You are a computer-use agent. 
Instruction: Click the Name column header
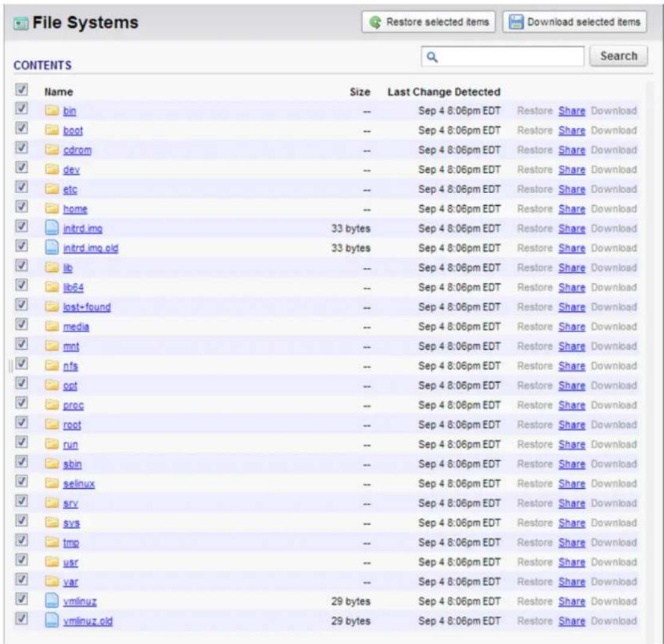pos(59,92)
